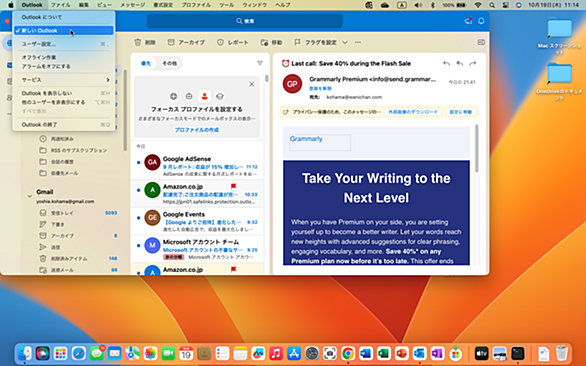Click the Report (レポート) icon in the toolbar

pos(220,42)
